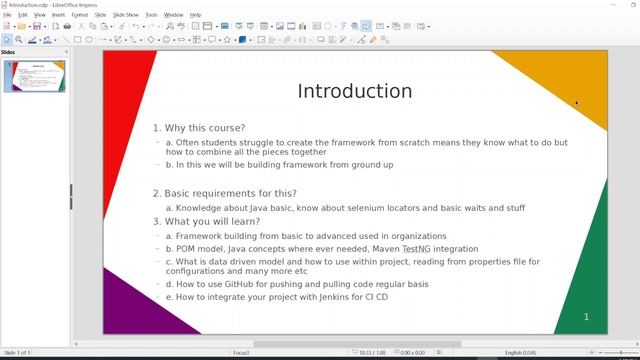
Task: Select the Stars and Banners tool
Action: [227, 40]
